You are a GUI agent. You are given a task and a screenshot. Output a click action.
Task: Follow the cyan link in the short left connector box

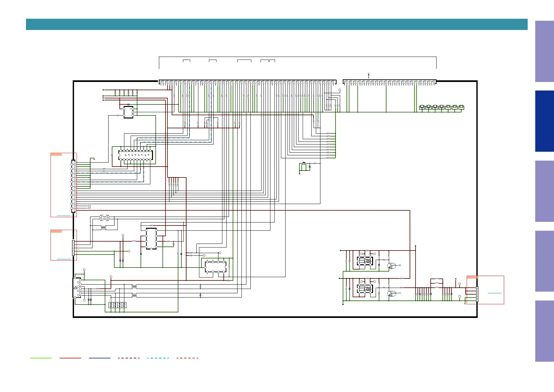click(64, 259)
